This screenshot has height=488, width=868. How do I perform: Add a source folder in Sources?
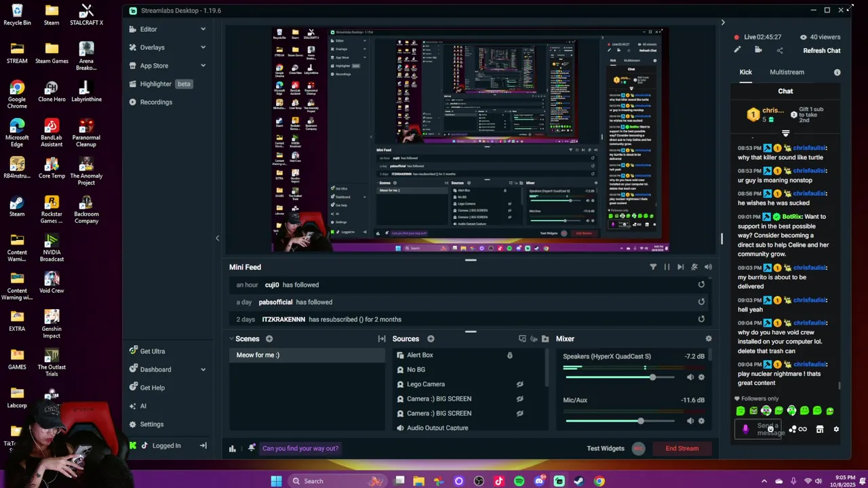click(545, 339)
